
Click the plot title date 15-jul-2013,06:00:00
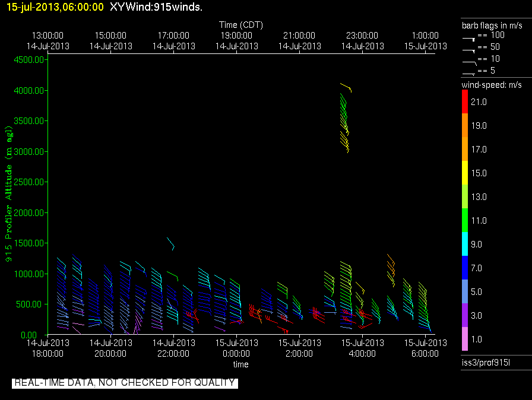[55, 7]
